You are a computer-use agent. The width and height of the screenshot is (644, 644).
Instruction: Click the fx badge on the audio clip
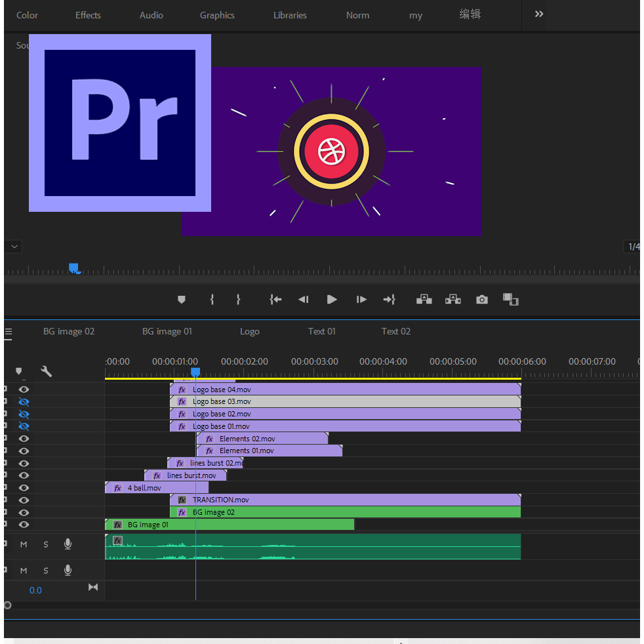tap(117, 540)
